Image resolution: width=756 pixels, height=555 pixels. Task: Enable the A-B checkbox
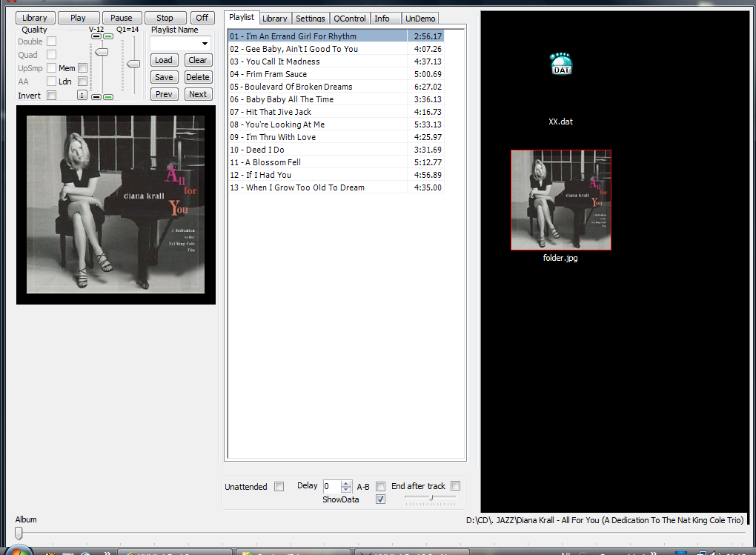tap(380, 487)
